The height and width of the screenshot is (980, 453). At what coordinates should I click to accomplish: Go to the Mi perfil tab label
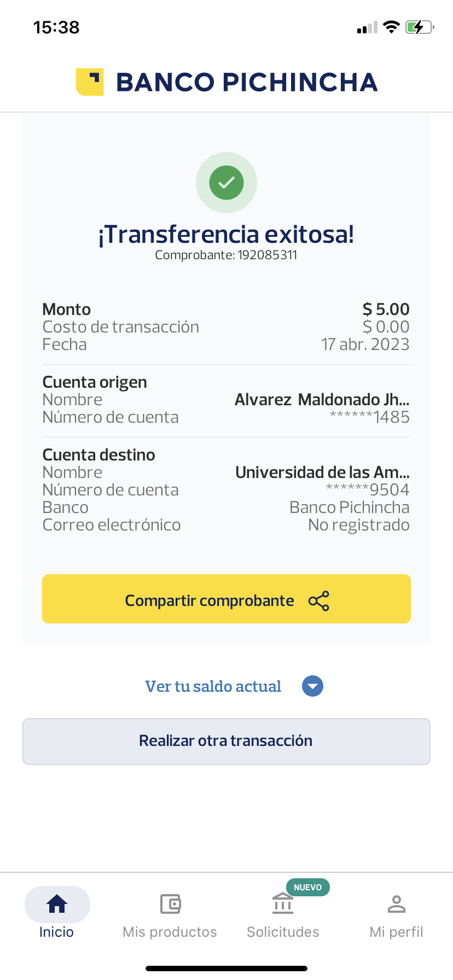pos(396,932)
